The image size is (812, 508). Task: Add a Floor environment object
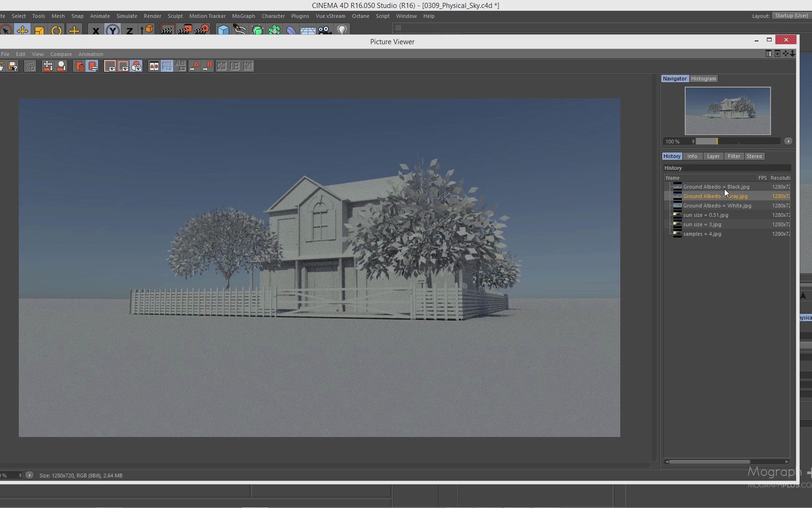308,30
